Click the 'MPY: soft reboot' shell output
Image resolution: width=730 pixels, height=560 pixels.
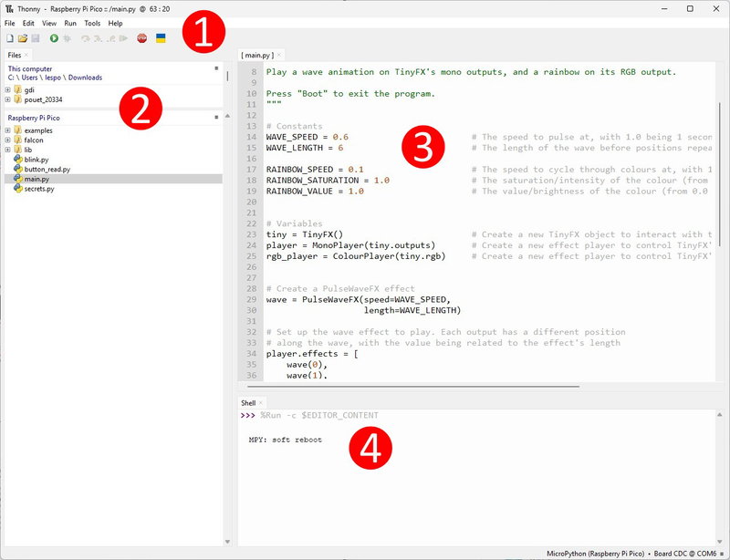(x=285, y=440)
